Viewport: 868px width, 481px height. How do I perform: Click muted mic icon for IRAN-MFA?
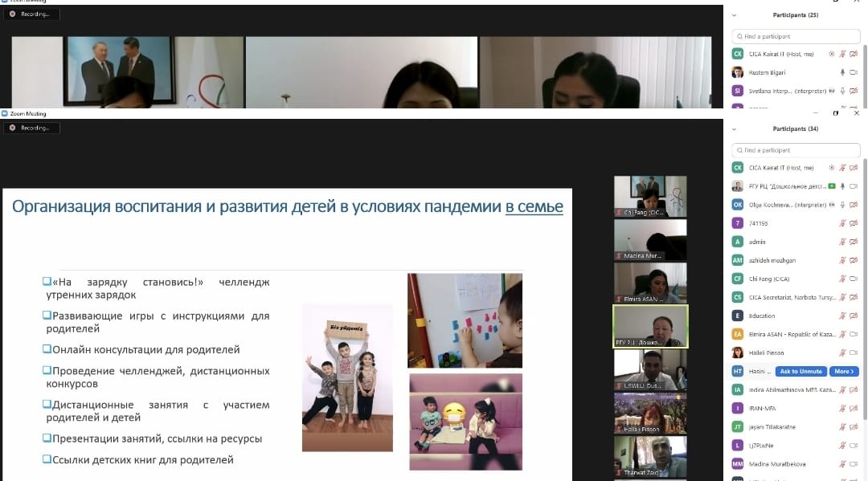click(x=841, y=408)
